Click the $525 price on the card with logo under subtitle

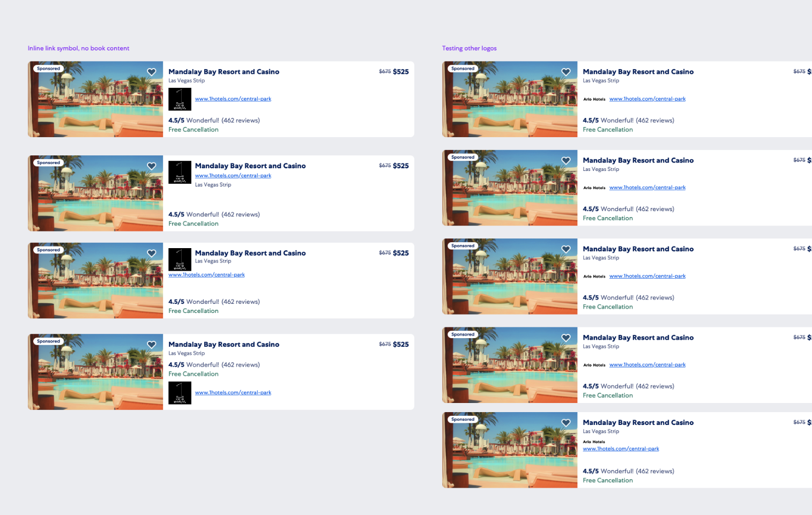(401, 72)
